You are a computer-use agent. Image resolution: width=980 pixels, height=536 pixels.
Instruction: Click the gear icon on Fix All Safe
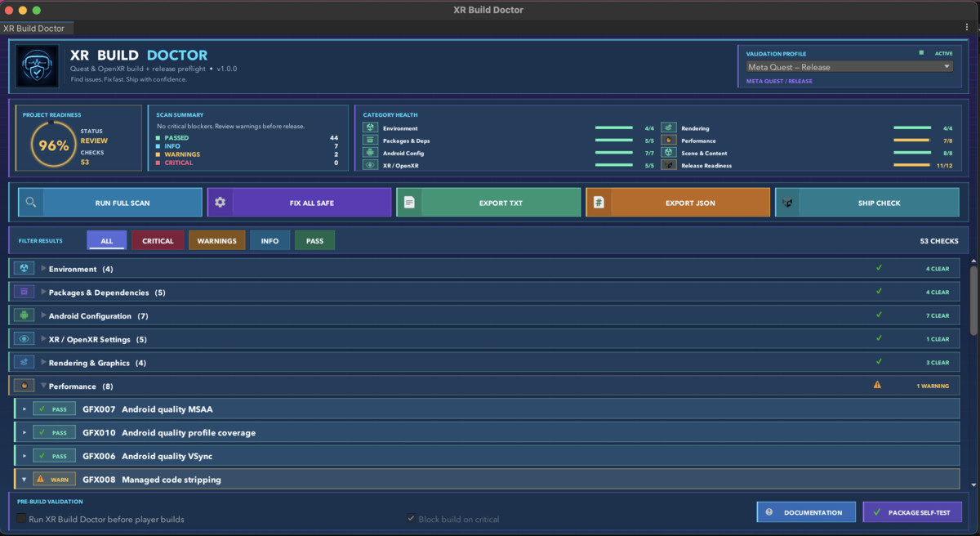pyautogui.click(x=220, y=203)
